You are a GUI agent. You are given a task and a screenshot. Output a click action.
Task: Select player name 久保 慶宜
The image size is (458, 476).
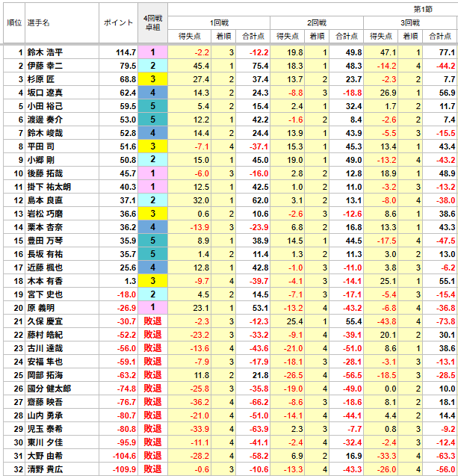pos(45,321)
